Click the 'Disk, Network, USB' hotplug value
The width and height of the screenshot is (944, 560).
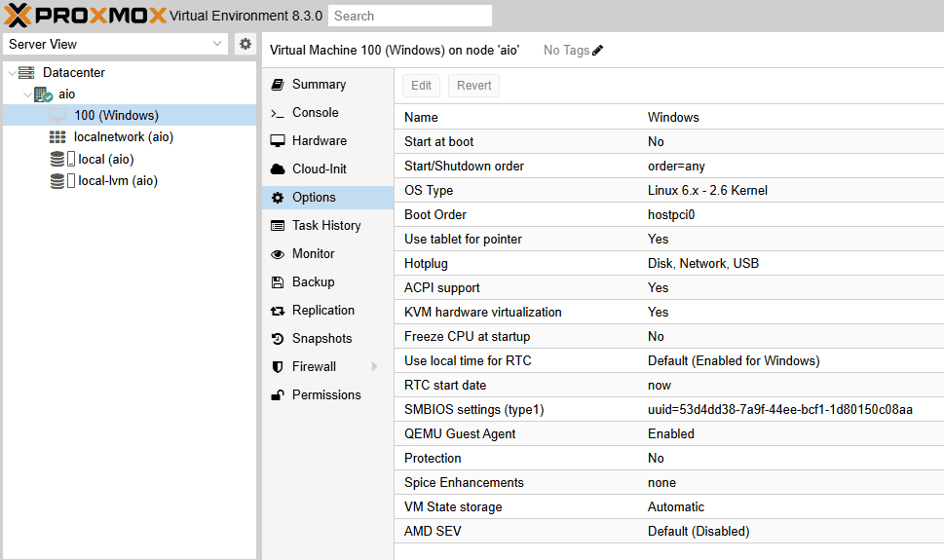[x=703, y=264]
